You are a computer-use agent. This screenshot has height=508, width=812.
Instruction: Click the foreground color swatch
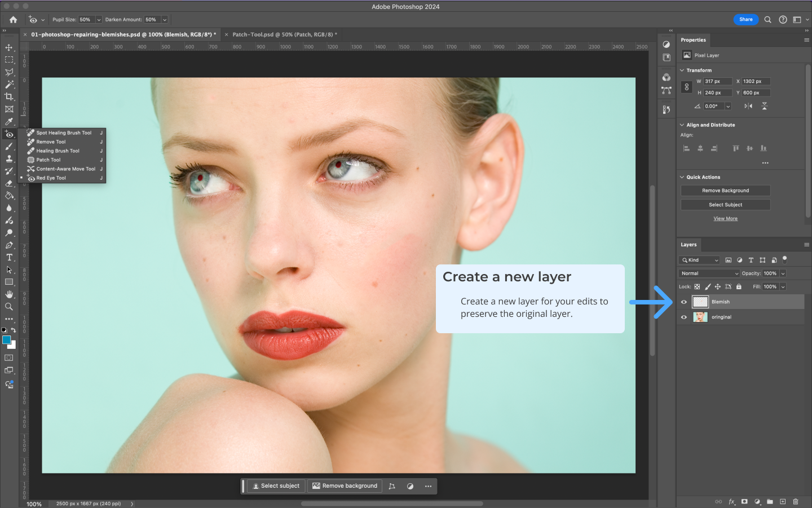pos(6,340)
